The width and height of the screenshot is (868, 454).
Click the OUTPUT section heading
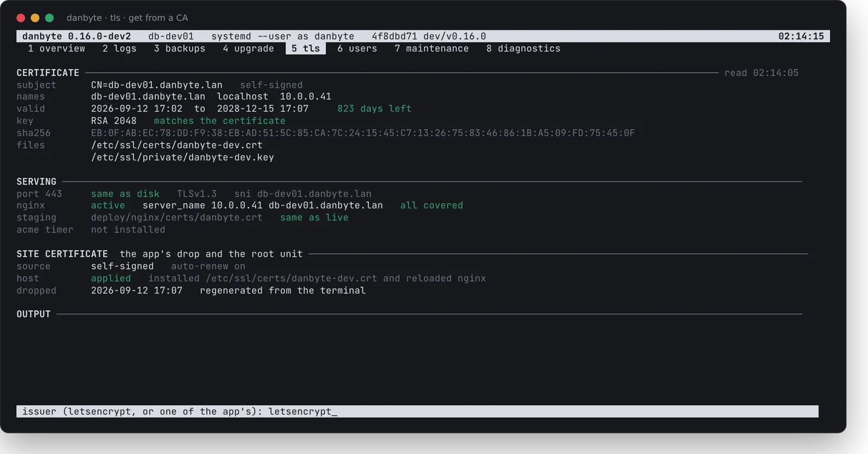(x=34, y=314)
